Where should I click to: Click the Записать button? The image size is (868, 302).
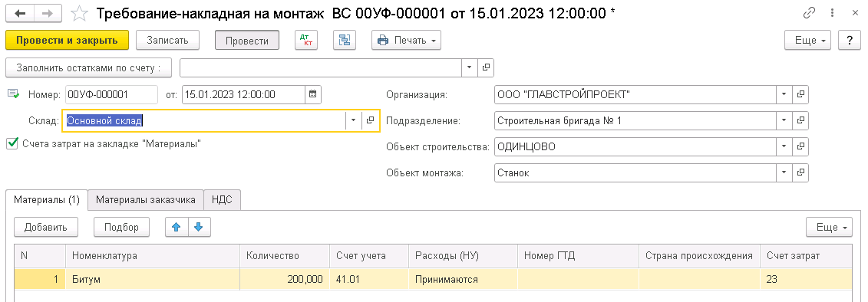pyautogui.click(x=167, y=41)
